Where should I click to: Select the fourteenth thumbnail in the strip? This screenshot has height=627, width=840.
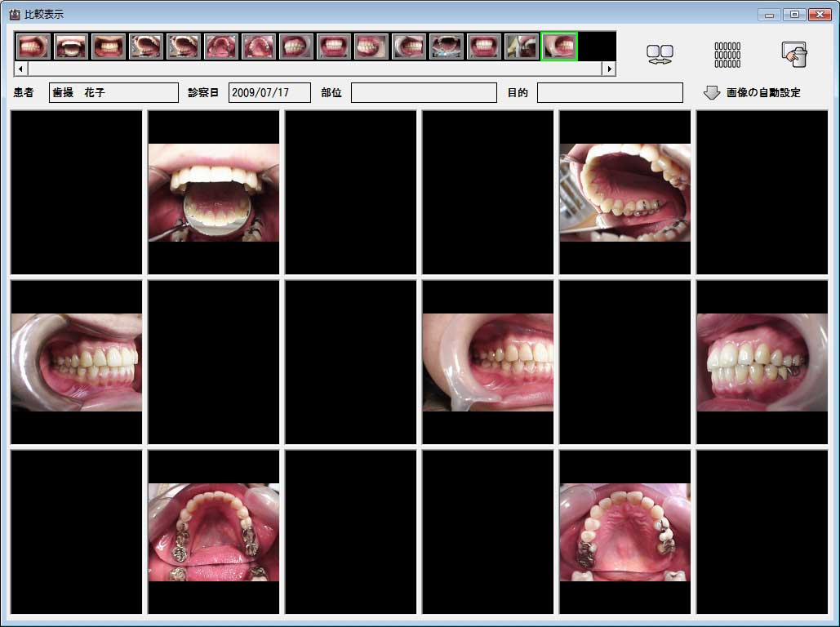click(x=521, y=46)
